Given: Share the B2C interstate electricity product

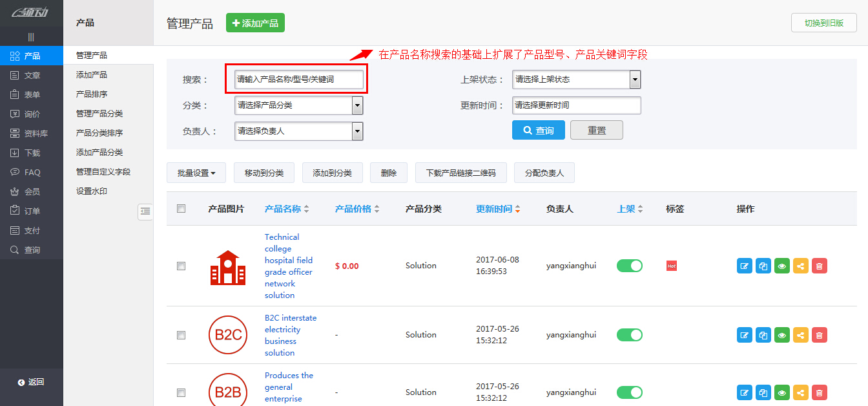Looking at the screenshot, I should pos(800,335).
